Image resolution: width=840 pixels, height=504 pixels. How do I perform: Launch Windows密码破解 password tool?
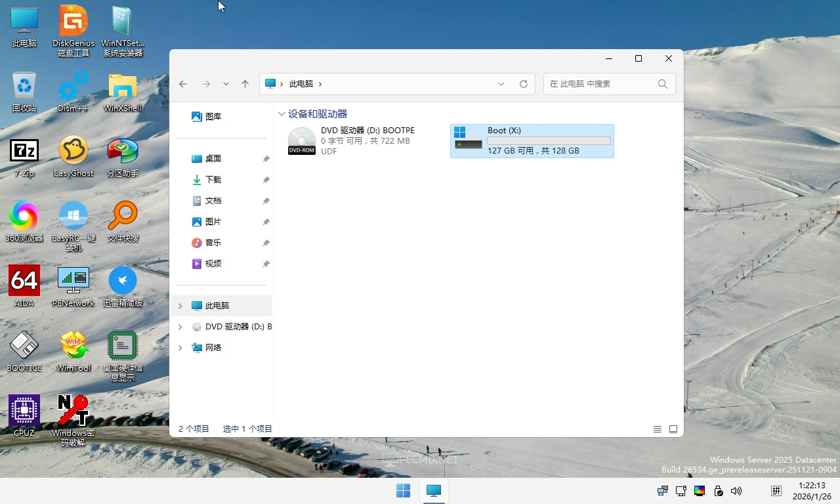(x=73, y=411)
